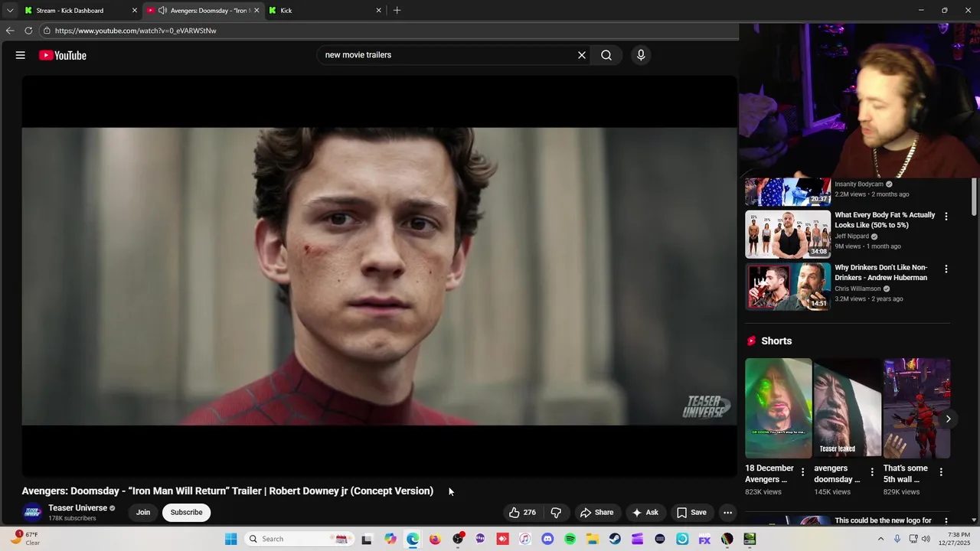
Task: Click the Chris Williamson channel name
Action: click(x=857, y=289)
